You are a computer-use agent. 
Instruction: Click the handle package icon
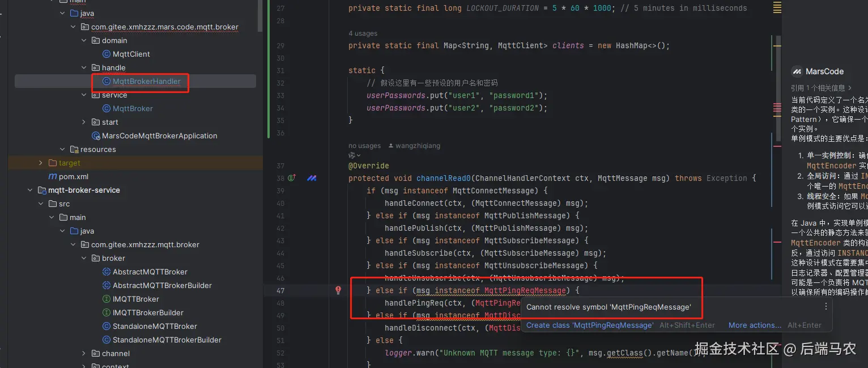coord(95,67)
